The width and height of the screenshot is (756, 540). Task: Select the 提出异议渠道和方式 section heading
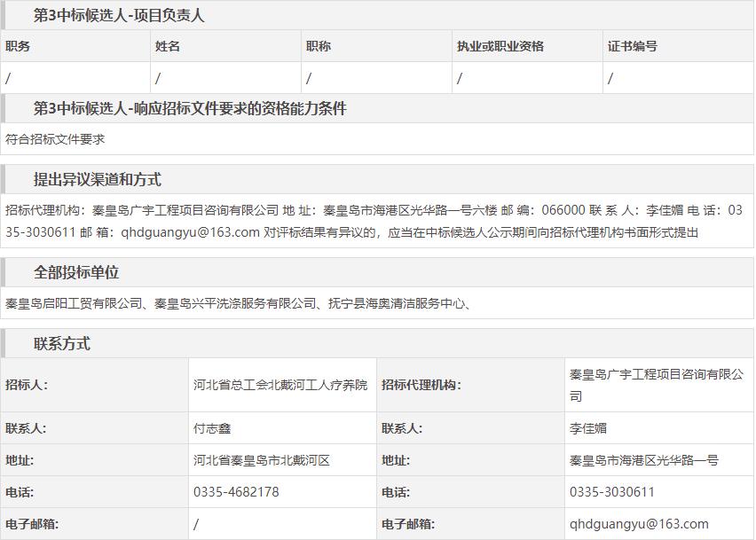[98, 179]
